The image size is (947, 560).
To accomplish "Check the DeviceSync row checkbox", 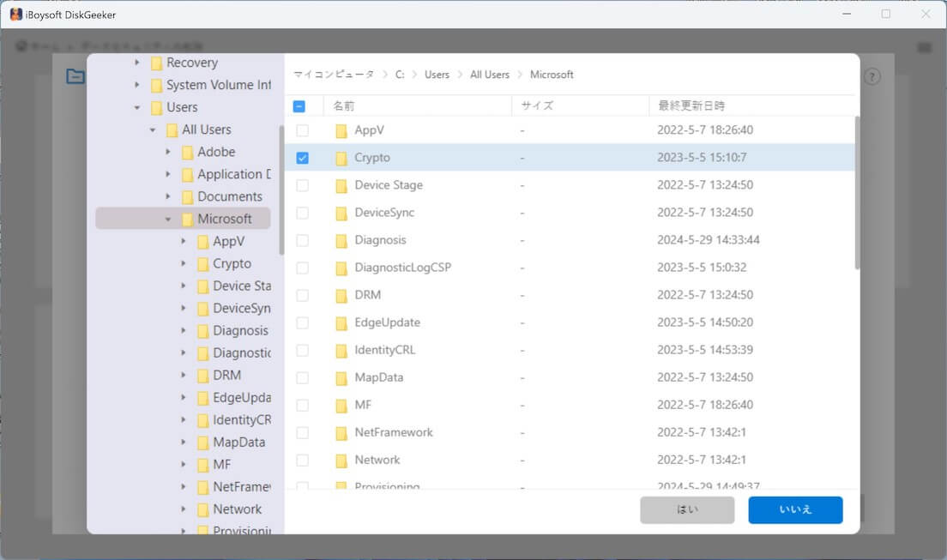I will click(x=303, y=213).
